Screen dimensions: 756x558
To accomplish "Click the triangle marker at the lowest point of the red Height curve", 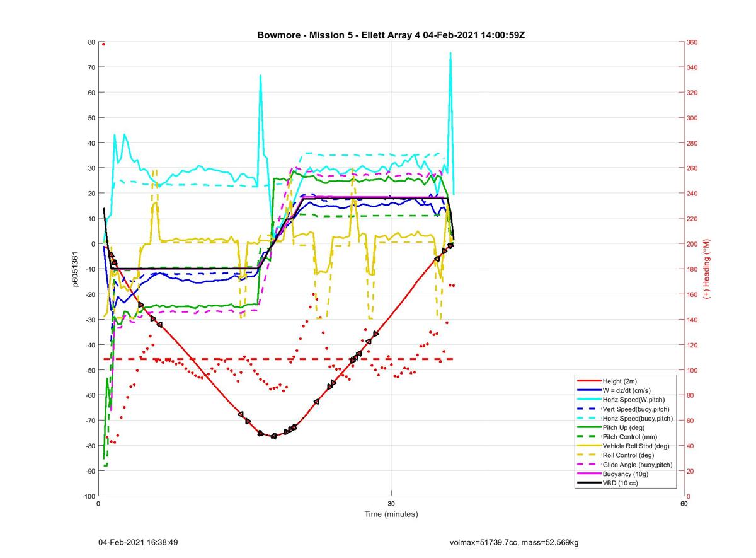I will click(x=273, y=436).
